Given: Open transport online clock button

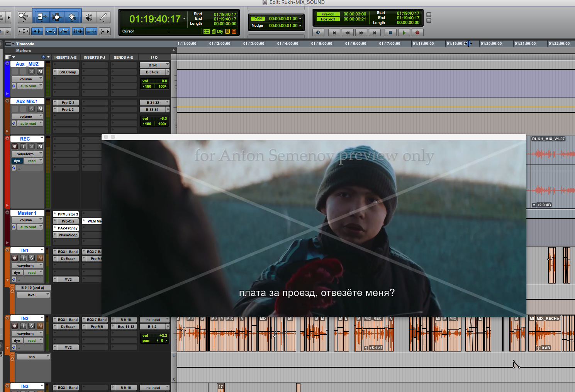Looking at the screenshot, I should click(x=318, y=33).
